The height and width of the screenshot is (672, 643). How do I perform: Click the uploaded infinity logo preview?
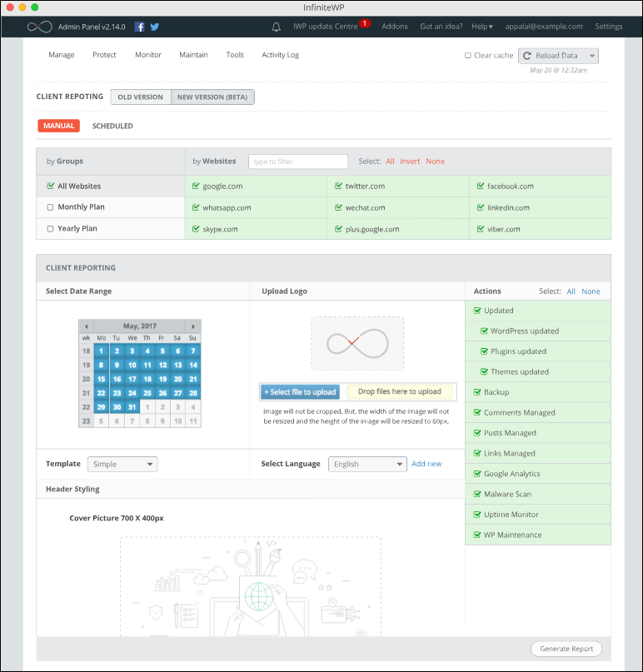click(x=357, y=343)
